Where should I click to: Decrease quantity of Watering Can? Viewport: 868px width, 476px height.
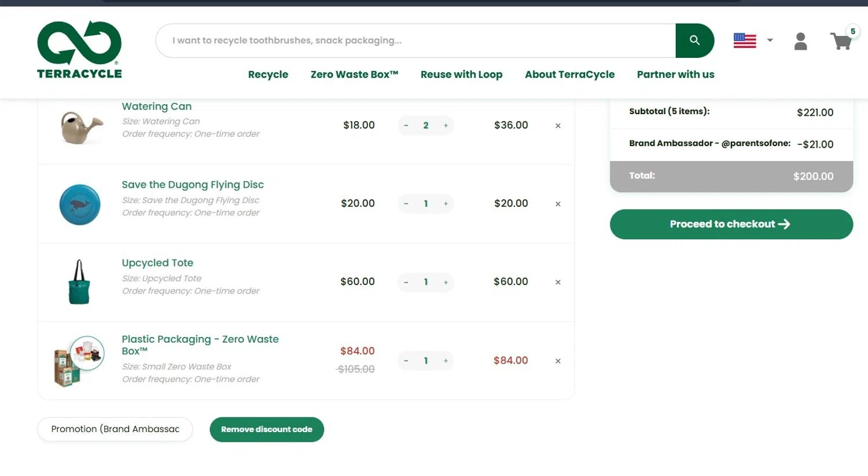(x=406, y=125)
